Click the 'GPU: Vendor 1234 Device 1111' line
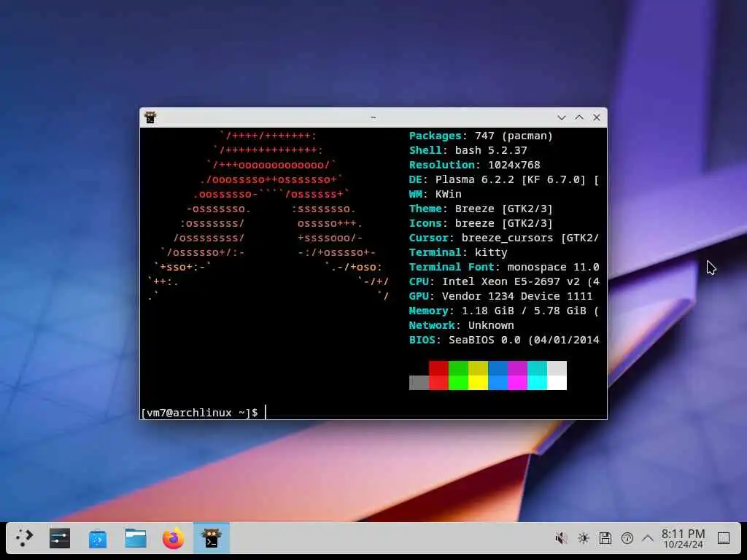The height and width of the screenshot is (560, 747). [x=500, y=296]
